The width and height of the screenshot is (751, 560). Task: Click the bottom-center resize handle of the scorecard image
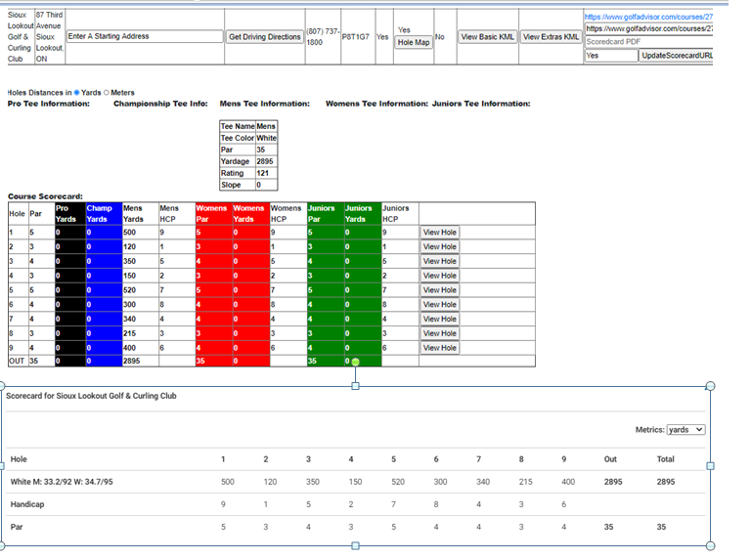point(355,545)
